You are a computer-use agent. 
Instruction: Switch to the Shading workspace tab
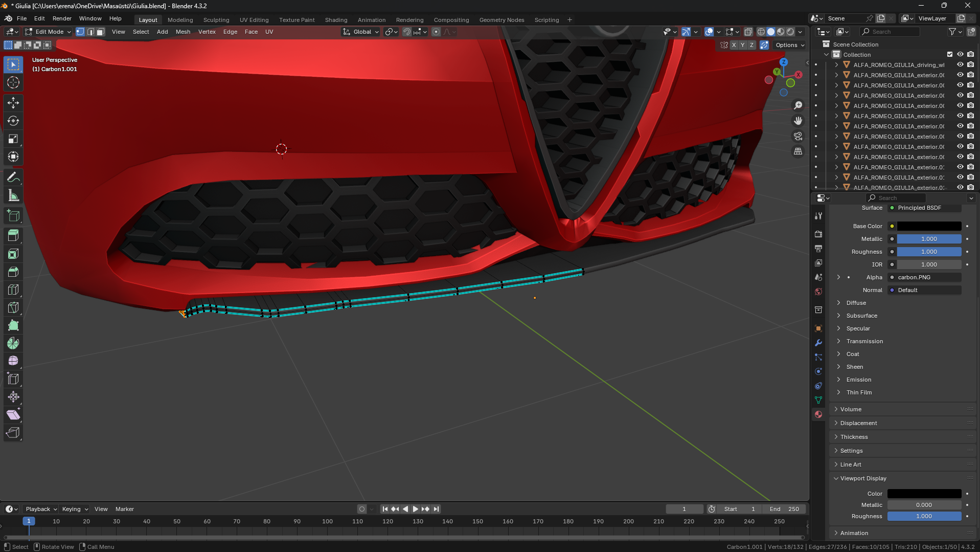(336, 20)
